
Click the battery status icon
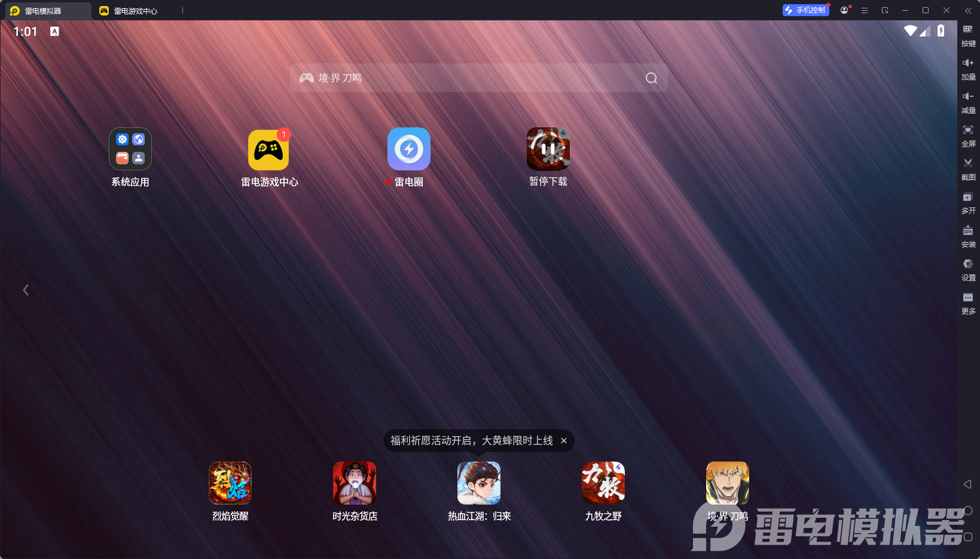941,30
